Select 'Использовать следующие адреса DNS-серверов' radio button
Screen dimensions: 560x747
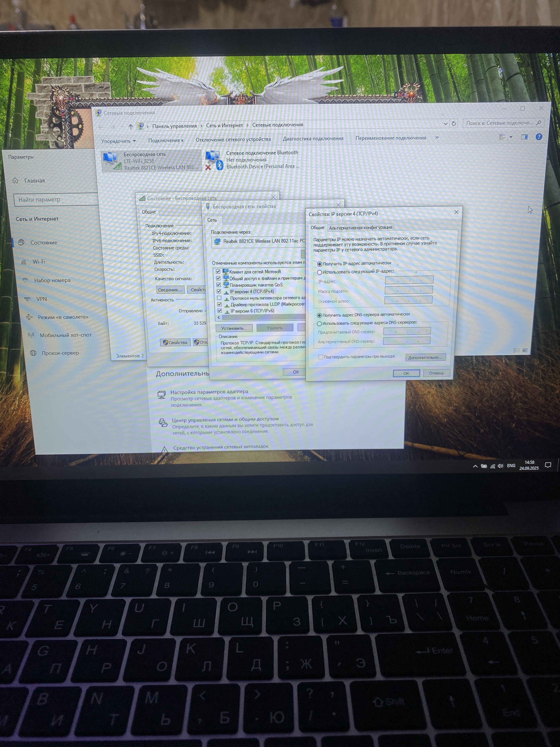[319, 323]
